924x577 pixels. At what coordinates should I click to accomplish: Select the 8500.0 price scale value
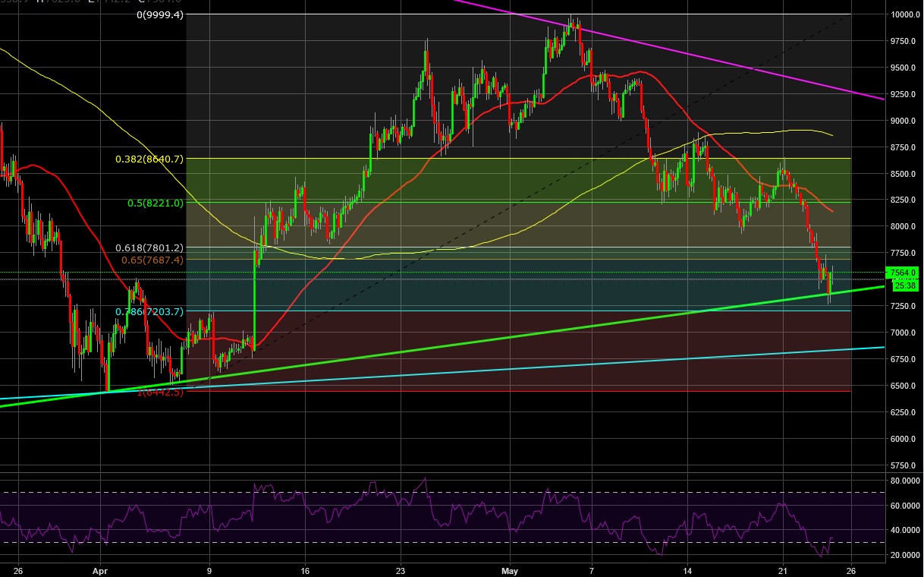click(x=902, y=174)
